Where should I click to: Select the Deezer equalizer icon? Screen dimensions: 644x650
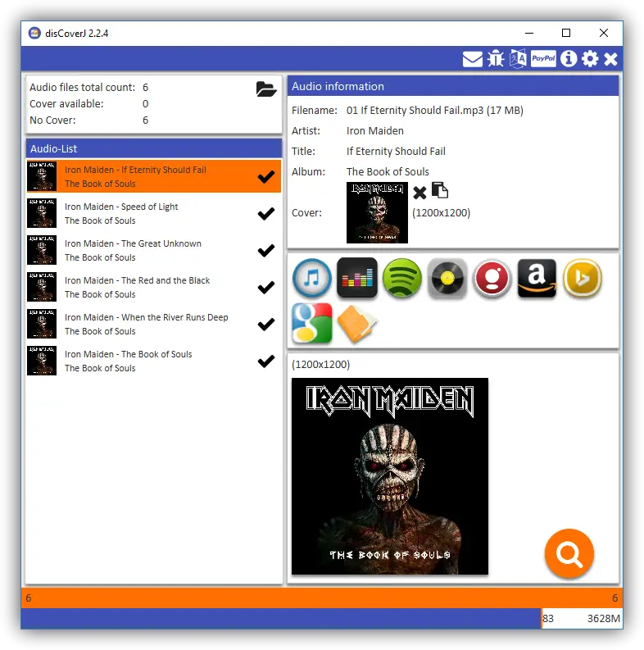pyautogui.click(x=356, y=278)
